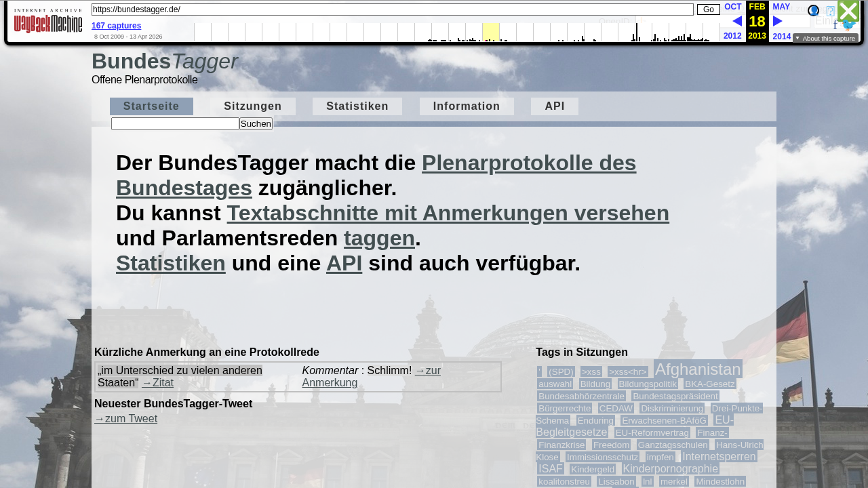The image size is (868, 488).
Task: Select the Freedom tag
Action: [611, 445]
